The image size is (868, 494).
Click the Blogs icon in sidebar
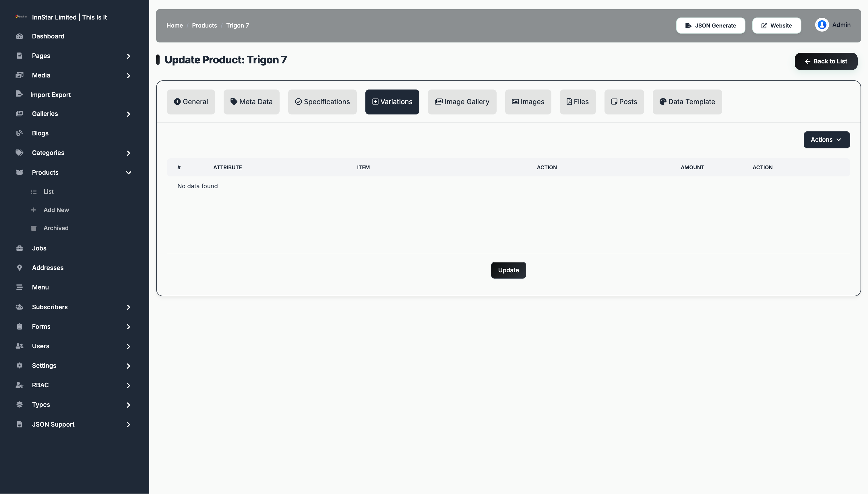(19, 133)
